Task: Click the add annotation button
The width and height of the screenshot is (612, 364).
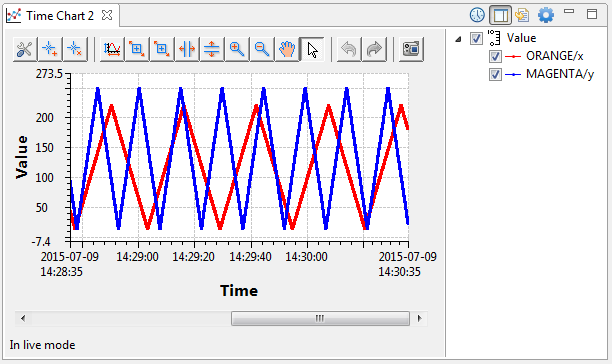Action: click(x=50, y=49)
